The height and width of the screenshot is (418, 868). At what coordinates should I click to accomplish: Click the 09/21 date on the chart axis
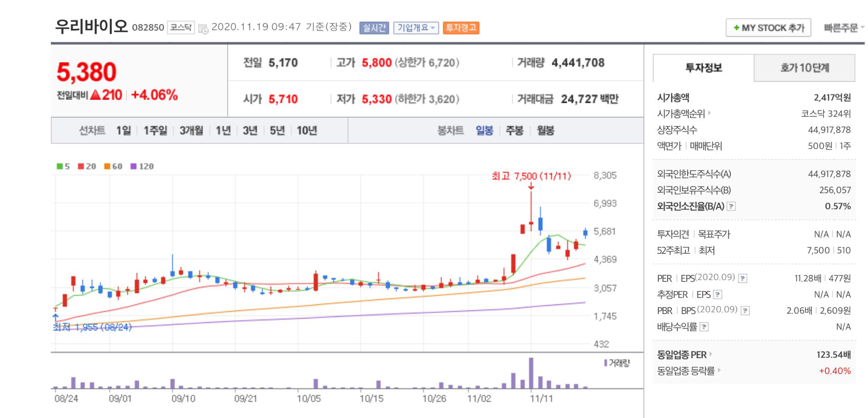245,399
